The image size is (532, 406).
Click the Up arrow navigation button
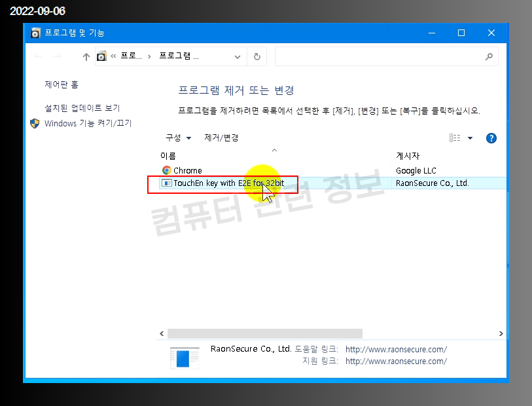point(86,57)
